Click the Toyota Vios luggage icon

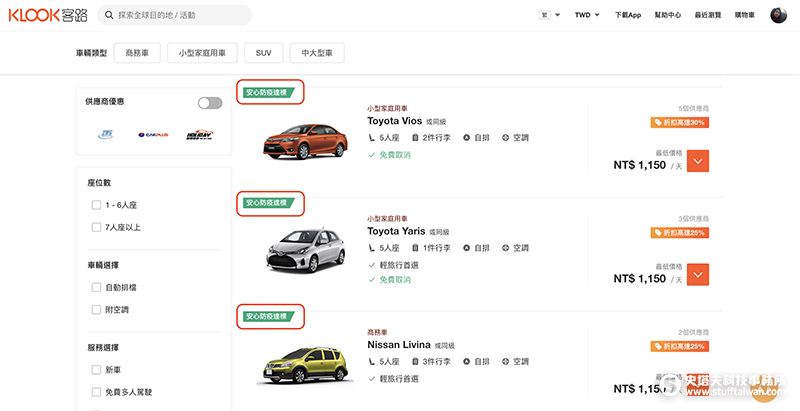[x=415, y=138]
